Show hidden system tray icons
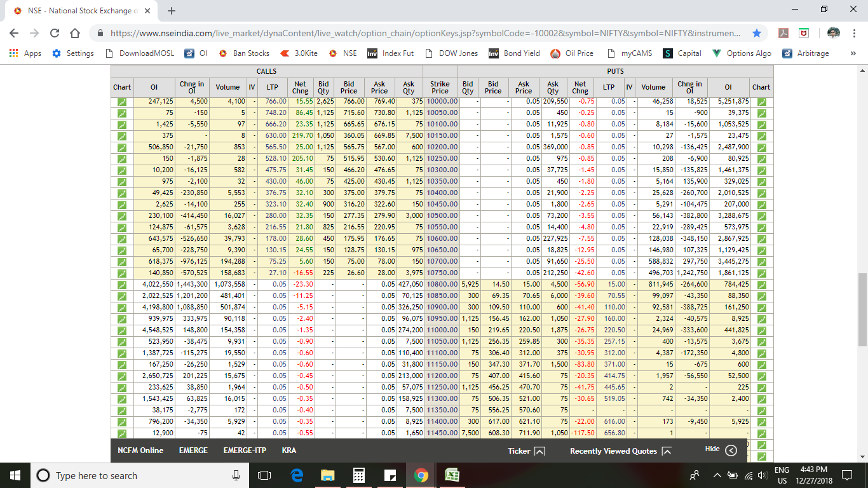Image resolution: width=868 pixels, height=488 pixels. pyautogui.click(x=717, y=475)
